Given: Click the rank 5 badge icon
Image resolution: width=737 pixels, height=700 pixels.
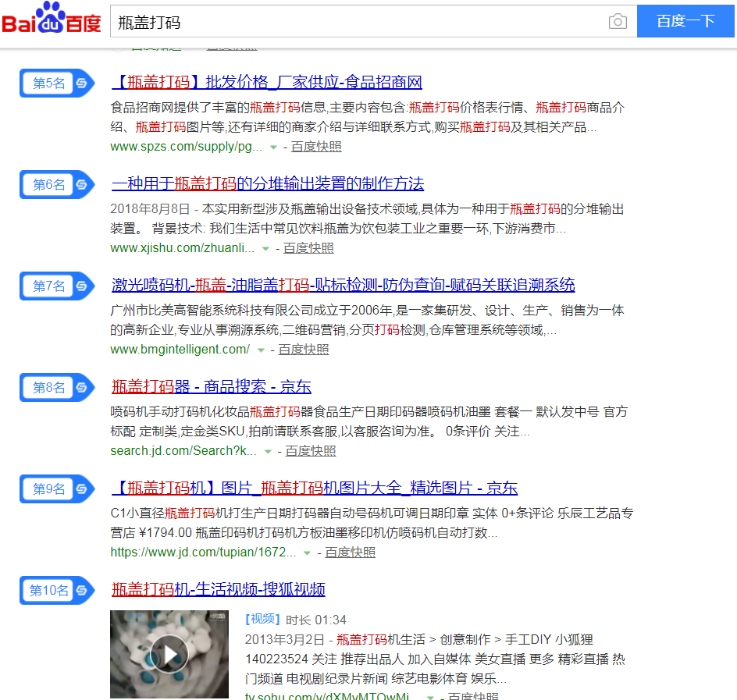Looking at the screenshot, I should pos(82,84).
